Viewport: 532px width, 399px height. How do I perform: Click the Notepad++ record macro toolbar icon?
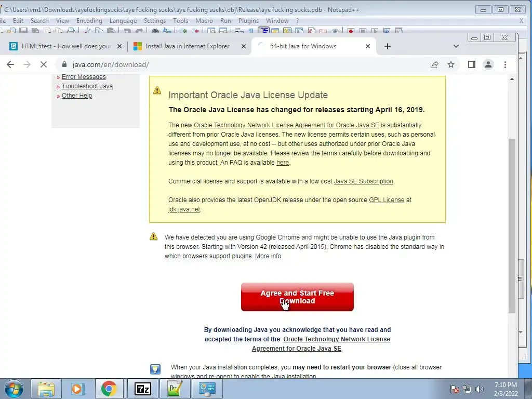351,31
